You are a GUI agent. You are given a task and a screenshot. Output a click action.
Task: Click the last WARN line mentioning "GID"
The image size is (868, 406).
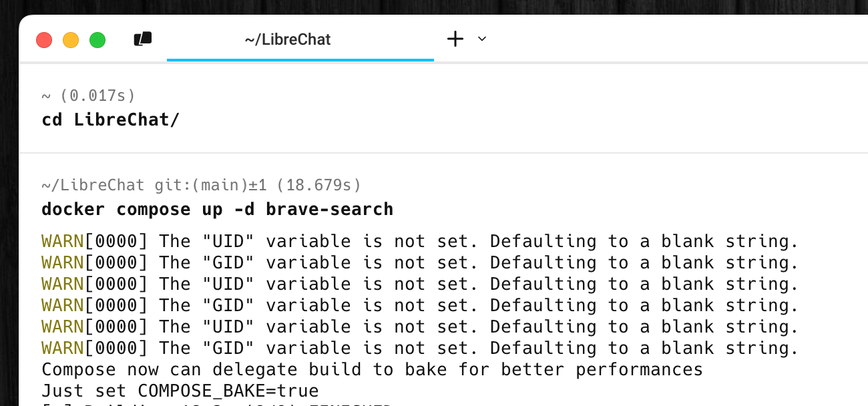pyautogui.click(x=419, y=348)
